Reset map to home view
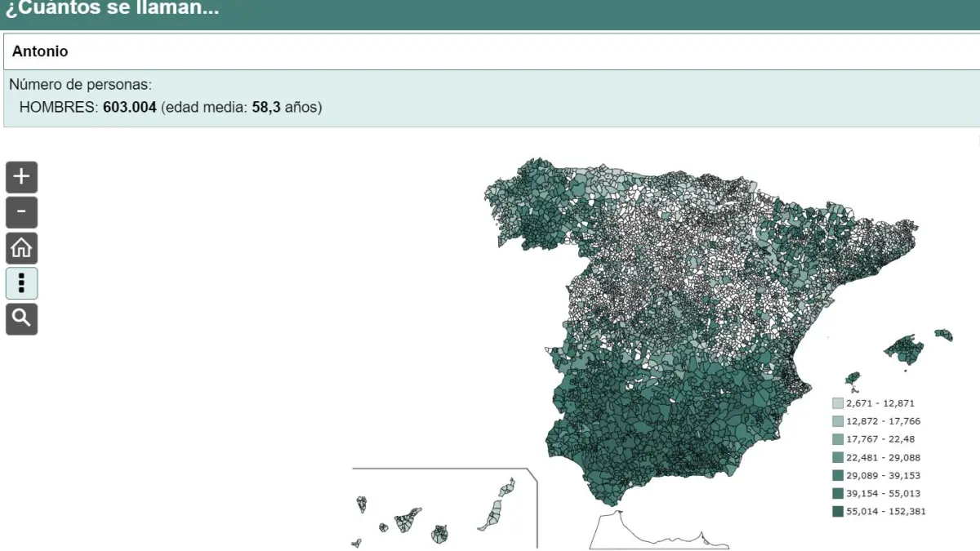Image resolution: width=980 pixels, height=551 pixels. (x=21, y=247)
